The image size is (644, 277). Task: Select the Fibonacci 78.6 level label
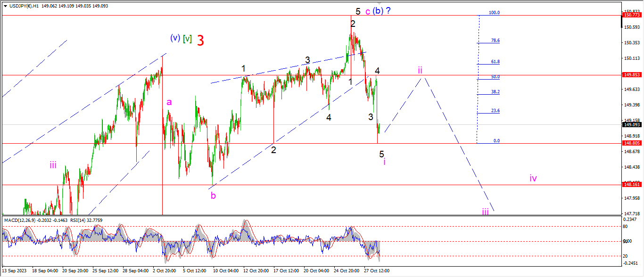(495, 41)
